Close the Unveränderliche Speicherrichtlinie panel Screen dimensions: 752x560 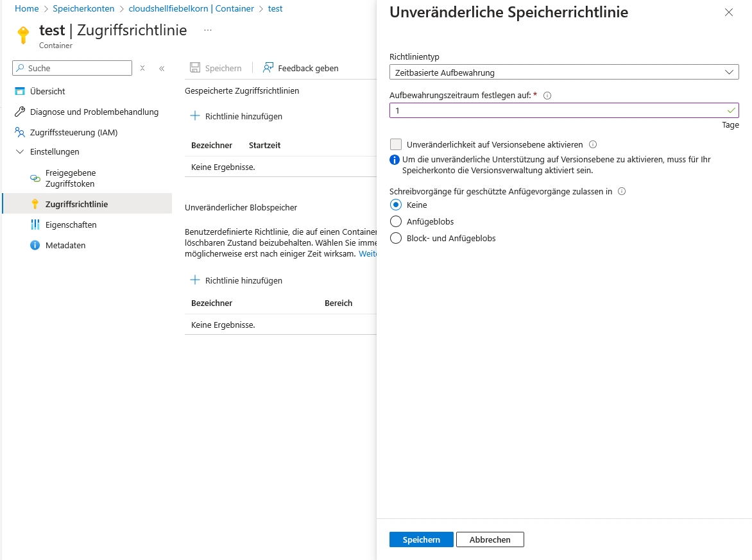728,12
